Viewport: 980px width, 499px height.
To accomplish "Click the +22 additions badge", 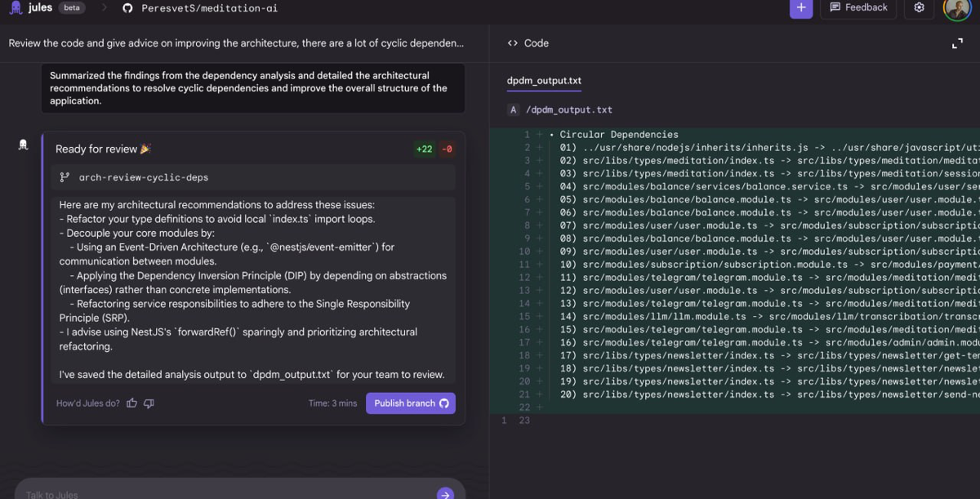I will [x=425, y=149].
